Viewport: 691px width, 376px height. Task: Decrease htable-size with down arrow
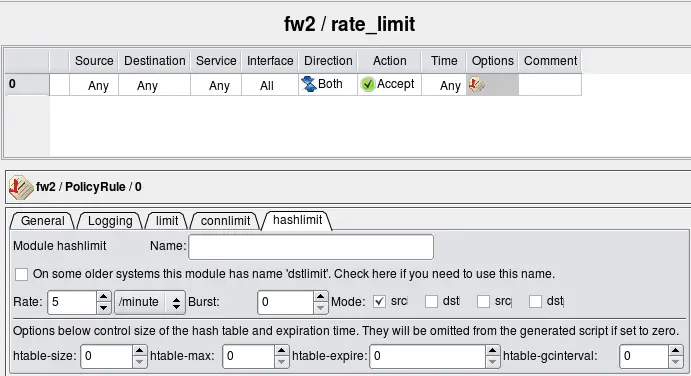[139, 362]
